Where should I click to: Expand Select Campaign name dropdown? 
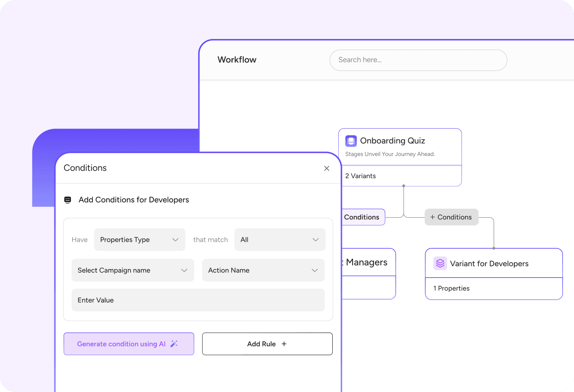tap(133, 270)
